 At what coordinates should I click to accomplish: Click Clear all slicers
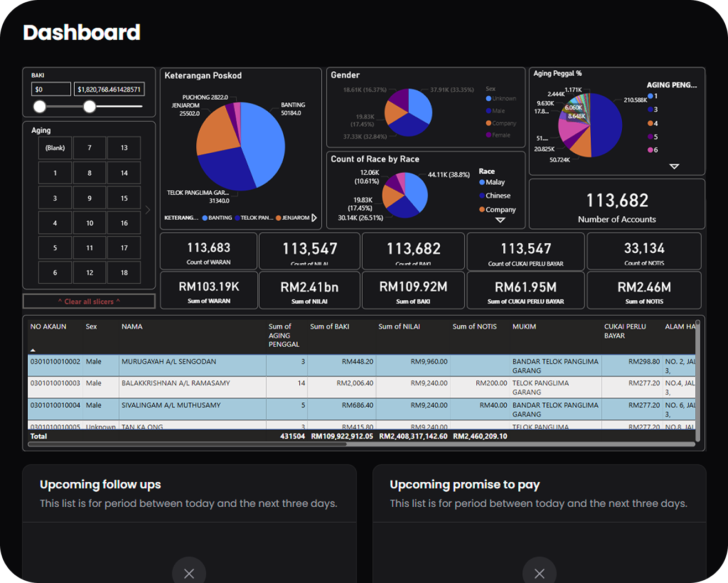tap(89, 301)
